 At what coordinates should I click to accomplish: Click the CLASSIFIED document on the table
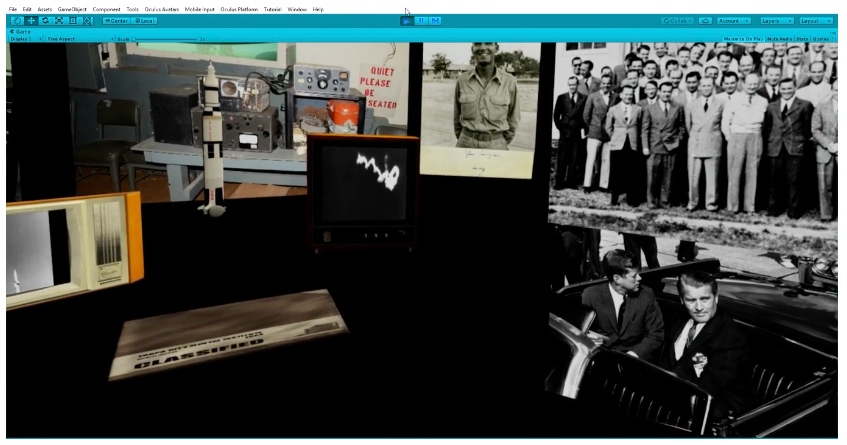coord(228,334)
